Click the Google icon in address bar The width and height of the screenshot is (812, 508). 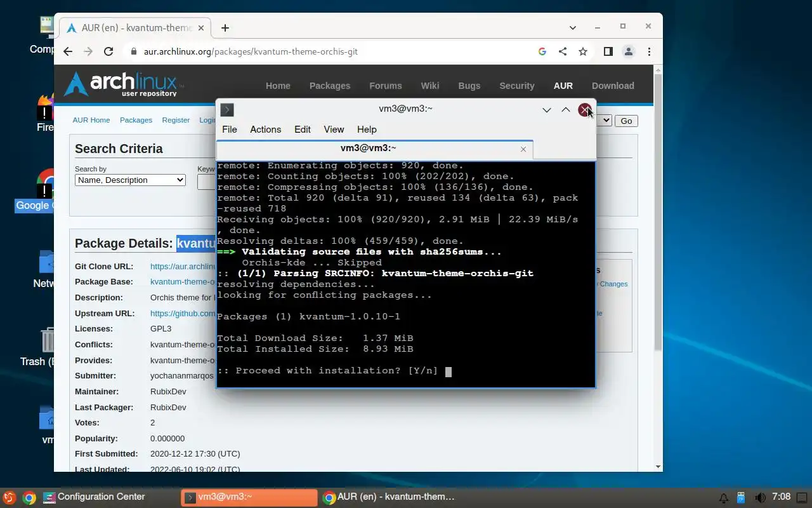[542, 51]
